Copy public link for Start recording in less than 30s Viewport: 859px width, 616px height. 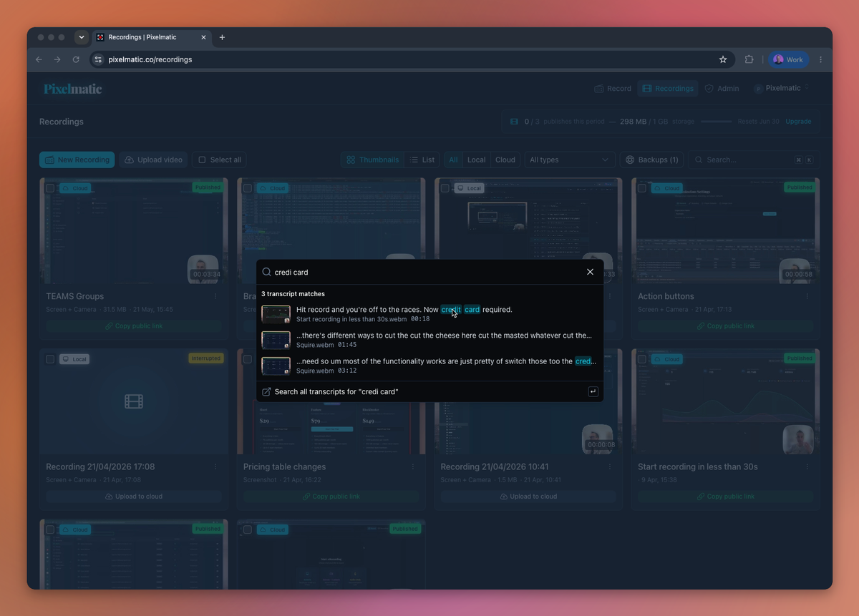click(x=726, y=496)
